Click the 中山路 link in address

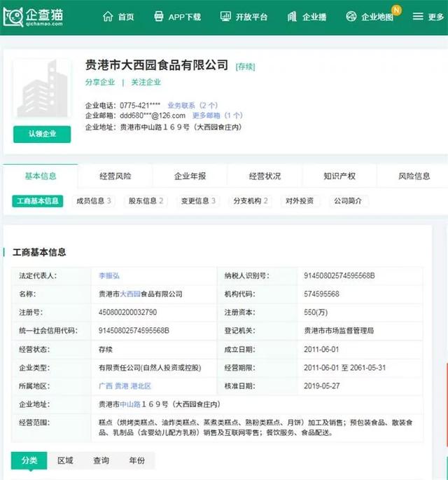[x=130, y=404]
